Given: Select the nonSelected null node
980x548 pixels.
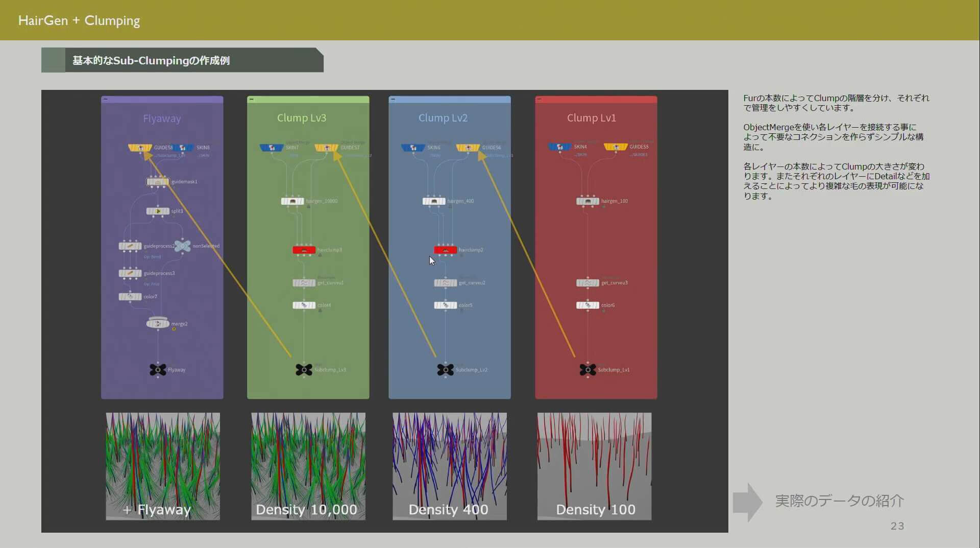Looking at the screenshot, I should [182, 246].
